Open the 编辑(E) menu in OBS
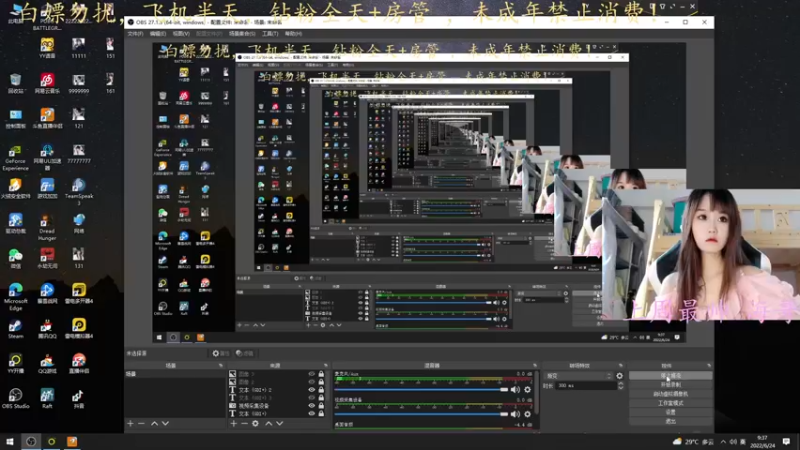This screenshot has width=800, height=450. tap(158, 34)
